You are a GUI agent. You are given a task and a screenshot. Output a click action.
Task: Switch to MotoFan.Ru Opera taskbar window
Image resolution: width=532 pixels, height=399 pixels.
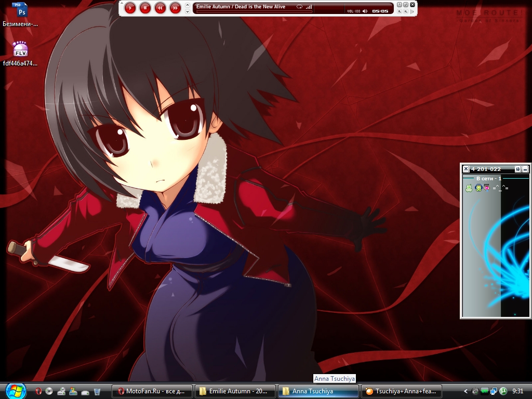point(152,391)
